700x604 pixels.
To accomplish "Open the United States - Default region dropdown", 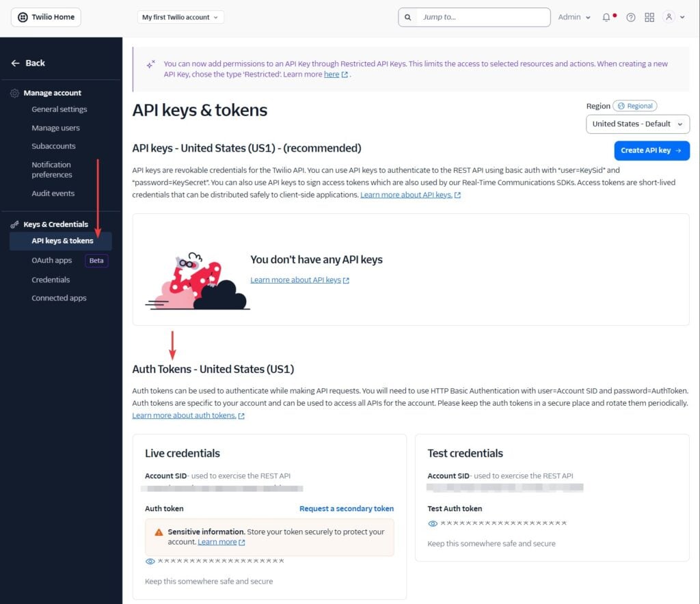I will click(x=637, y=124).
